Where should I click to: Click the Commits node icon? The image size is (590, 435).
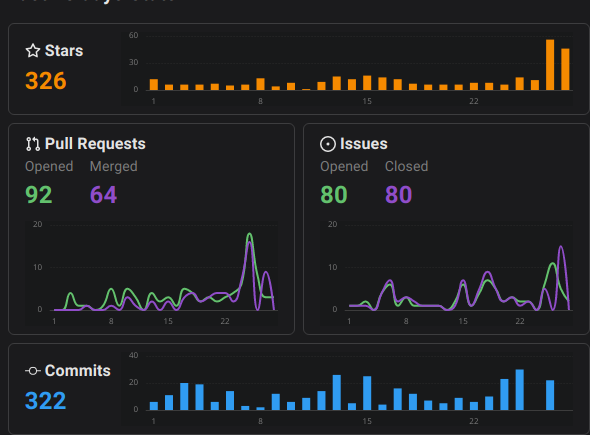[33, 371]
